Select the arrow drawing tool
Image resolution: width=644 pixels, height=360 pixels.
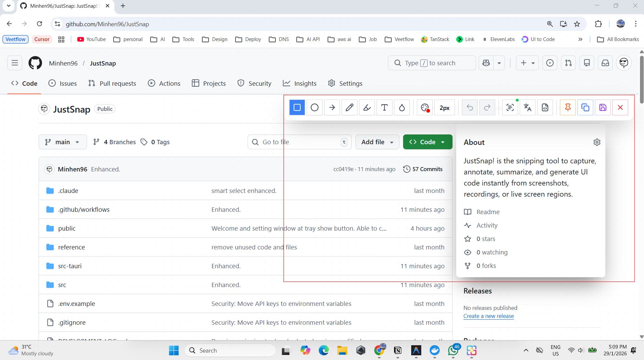coord(332,108)
